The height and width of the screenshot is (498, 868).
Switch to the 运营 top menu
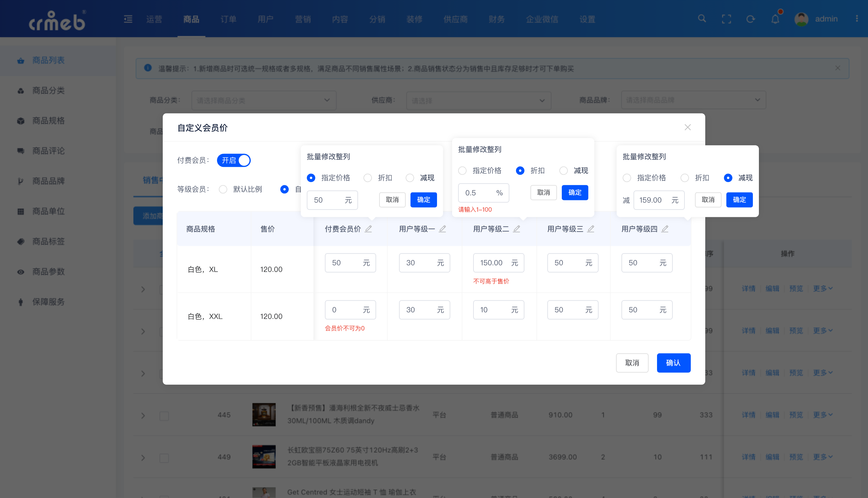pyautogui.click(x=154, y=19)
